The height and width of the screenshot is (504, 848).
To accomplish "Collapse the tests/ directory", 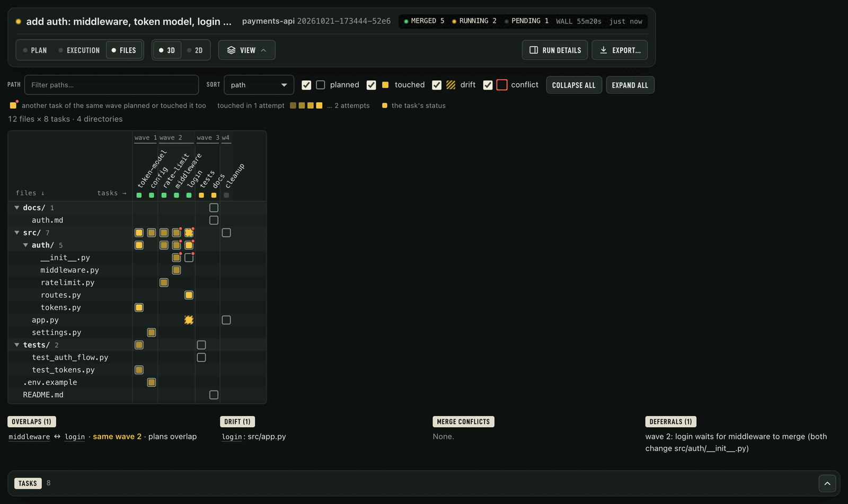I will click(x=17, y=345).
